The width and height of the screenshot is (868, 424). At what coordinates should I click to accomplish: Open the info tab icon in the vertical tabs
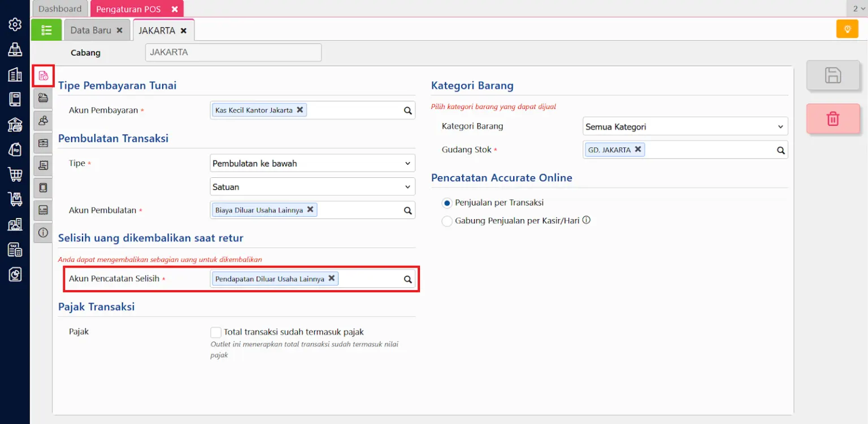point(43,232)
